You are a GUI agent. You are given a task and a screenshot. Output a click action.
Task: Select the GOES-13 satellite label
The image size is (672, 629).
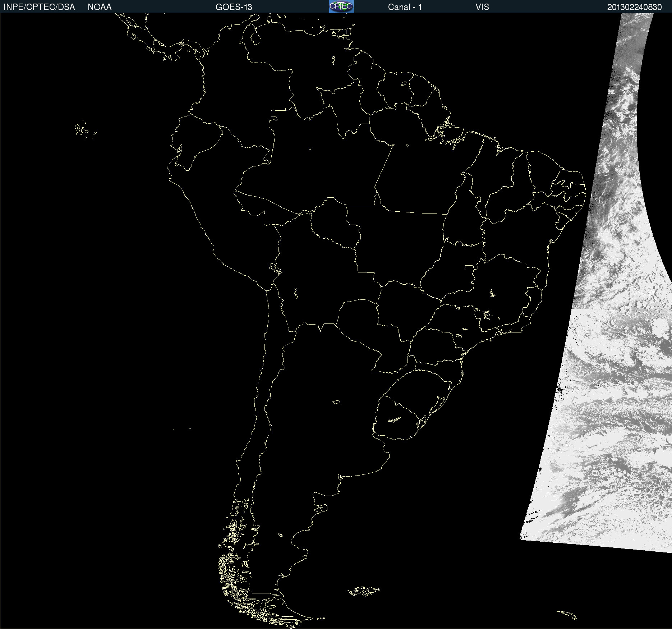tap(234, 7)
